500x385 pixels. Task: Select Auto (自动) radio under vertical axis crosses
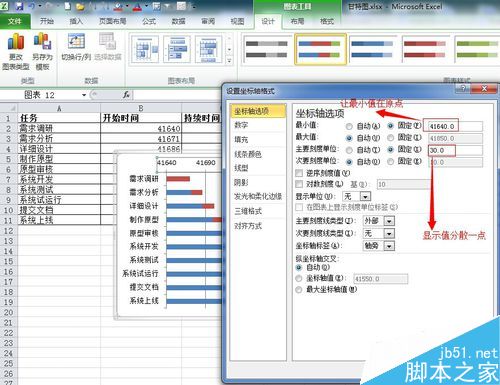[x=299, y=267]
